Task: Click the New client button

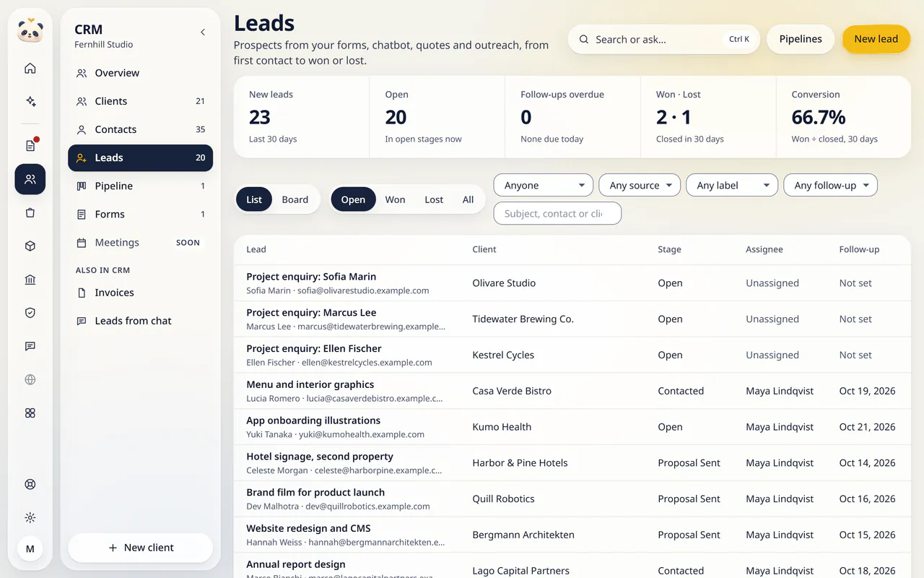Action: point(140,548)
